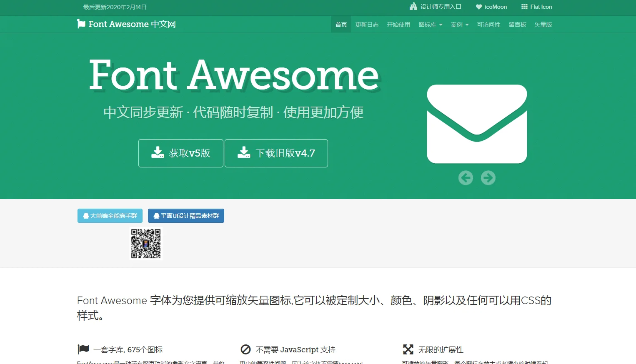Open the 设计师专用入口 link

(x=436, y=7)
